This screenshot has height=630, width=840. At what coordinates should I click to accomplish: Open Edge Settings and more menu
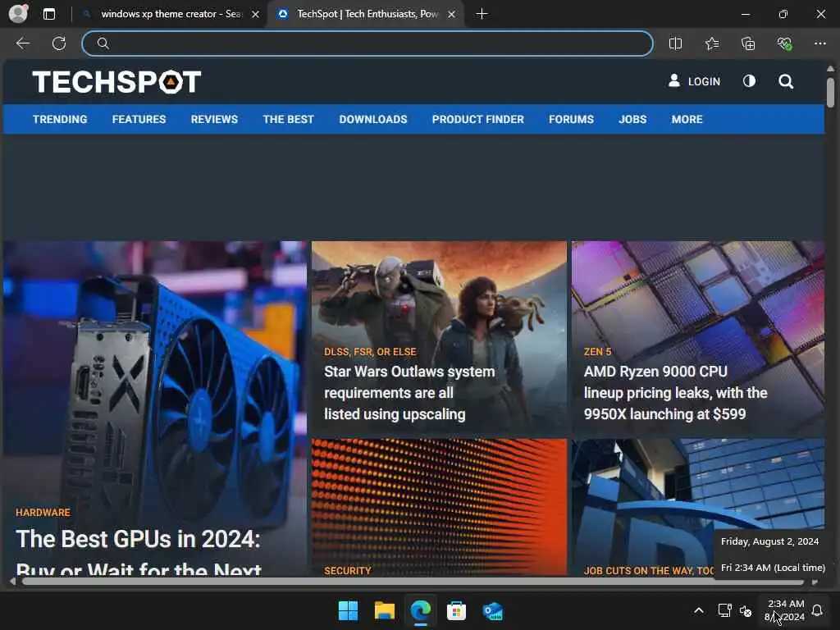tap(820, 43)
